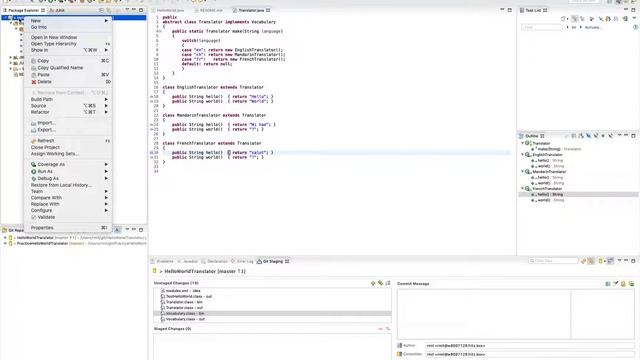Switch to the Declaration tab
Screen dimensions: 640x360
tap(215, 261)
